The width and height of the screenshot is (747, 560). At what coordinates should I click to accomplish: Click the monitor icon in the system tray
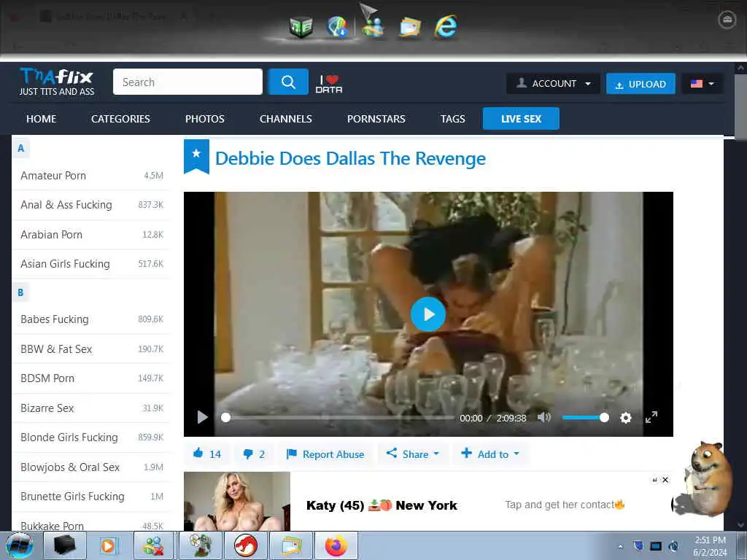(x=656, y=545)
